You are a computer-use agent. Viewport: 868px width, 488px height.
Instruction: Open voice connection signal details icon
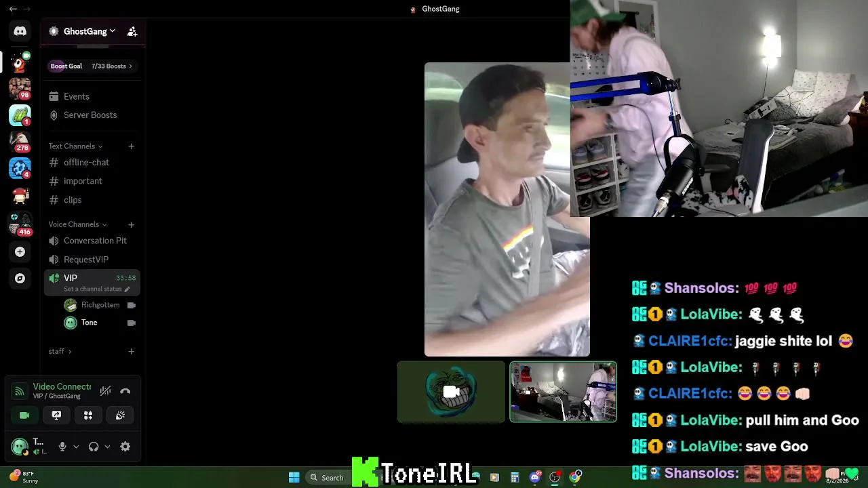tap(20, 391)
